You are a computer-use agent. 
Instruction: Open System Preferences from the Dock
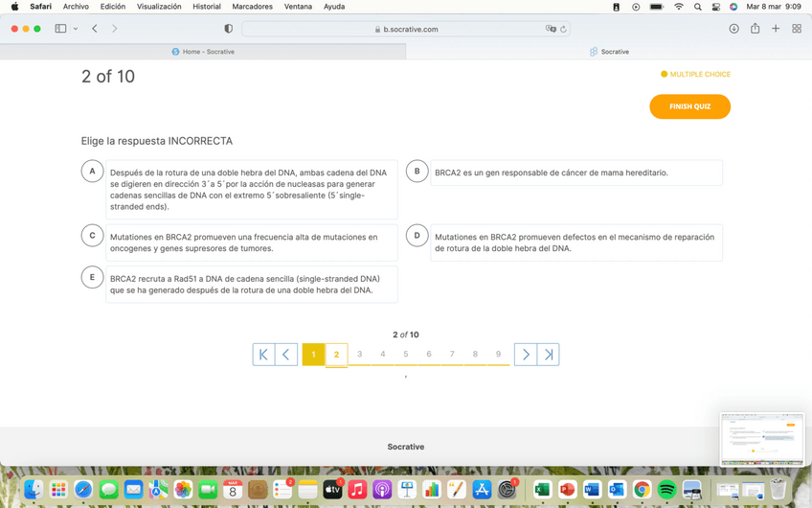click(x=507, y=490)
